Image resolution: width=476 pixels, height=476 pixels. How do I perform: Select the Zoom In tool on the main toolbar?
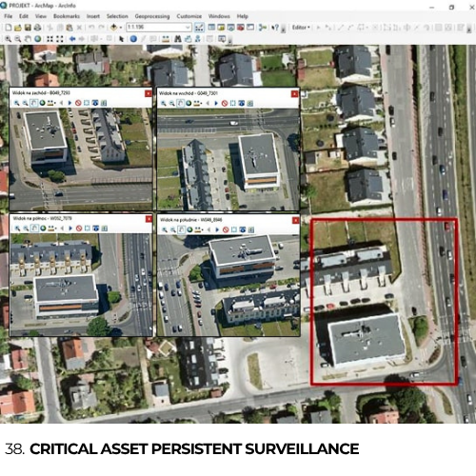pyautogui.click(x=8, y=39)
